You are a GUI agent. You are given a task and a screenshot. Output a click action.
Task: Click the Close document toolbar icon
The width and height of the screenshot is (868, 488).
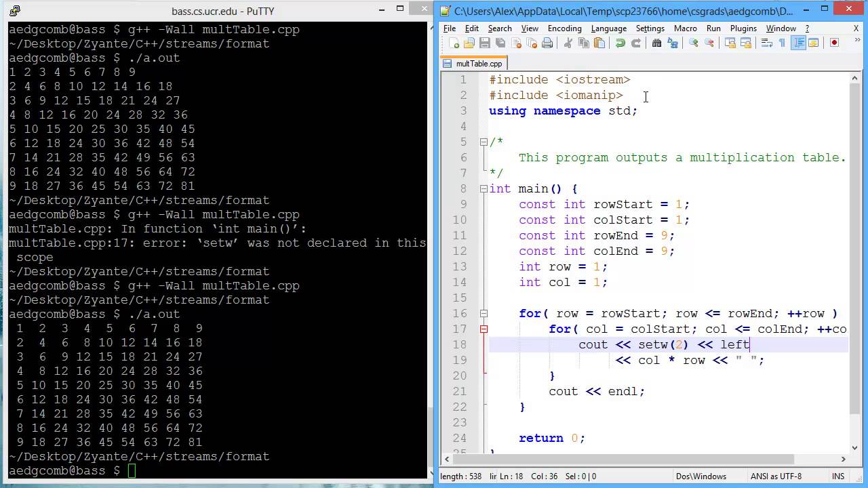(x=516, y=43)
